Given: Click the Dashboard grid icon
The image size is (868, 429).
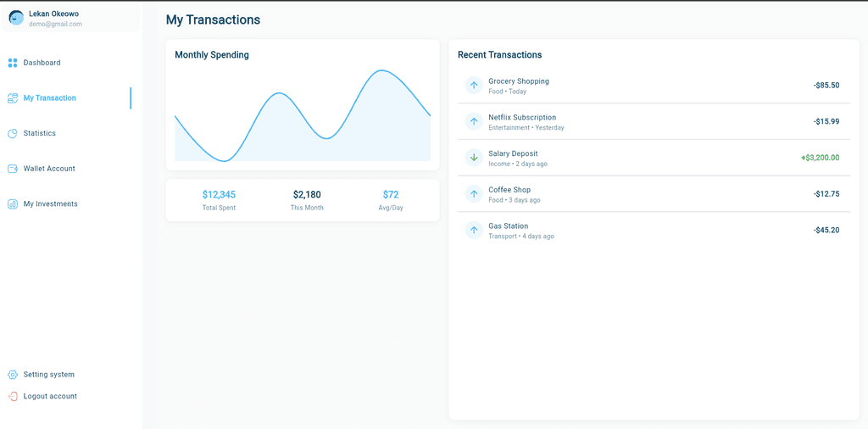Looking at the screenshot, I should [x=13, y=63].
